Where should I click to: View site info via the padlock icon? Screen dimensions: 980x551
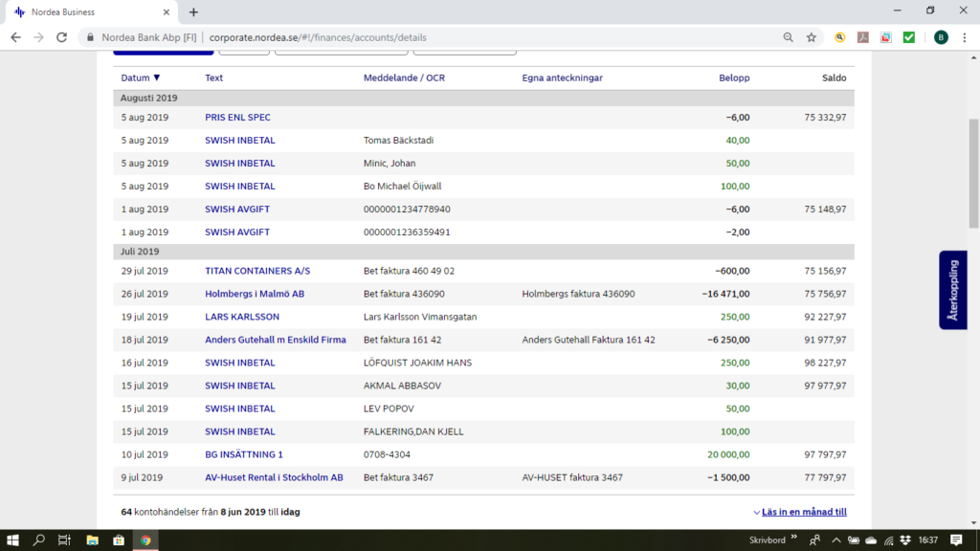coord(91,37)
